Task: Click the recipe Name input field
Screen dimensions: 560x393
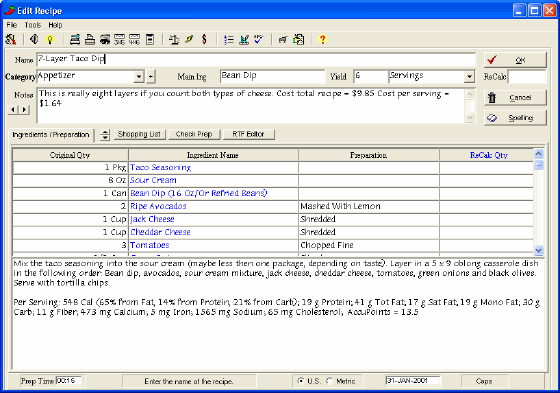Action: pyautogui.click(x=256, y=59)
